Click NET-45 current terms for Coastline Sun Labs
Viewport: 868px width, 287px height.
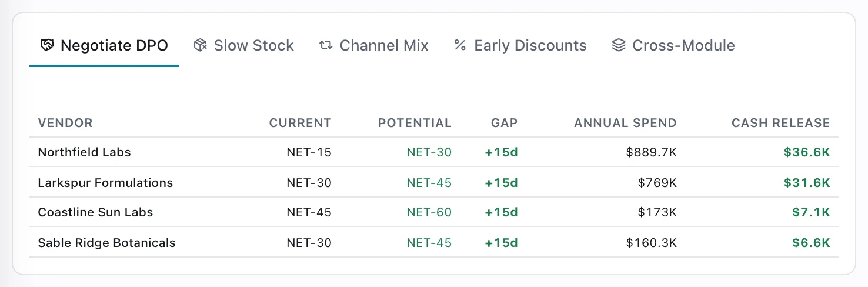coord(309,212)
